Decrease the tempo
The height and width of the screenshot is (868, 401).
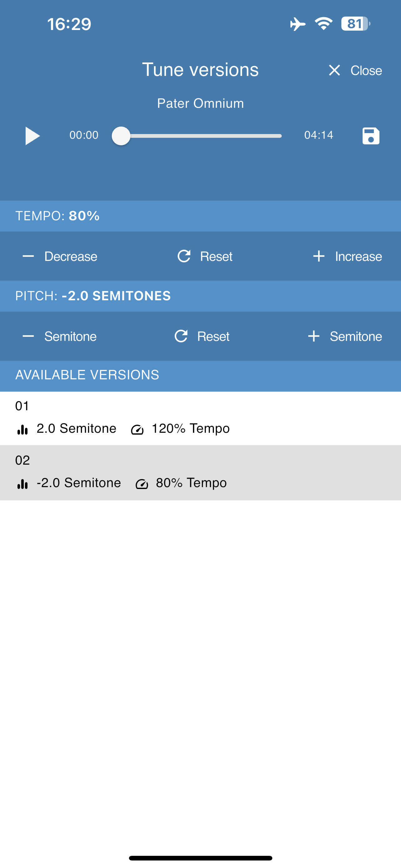click(60, 257)
